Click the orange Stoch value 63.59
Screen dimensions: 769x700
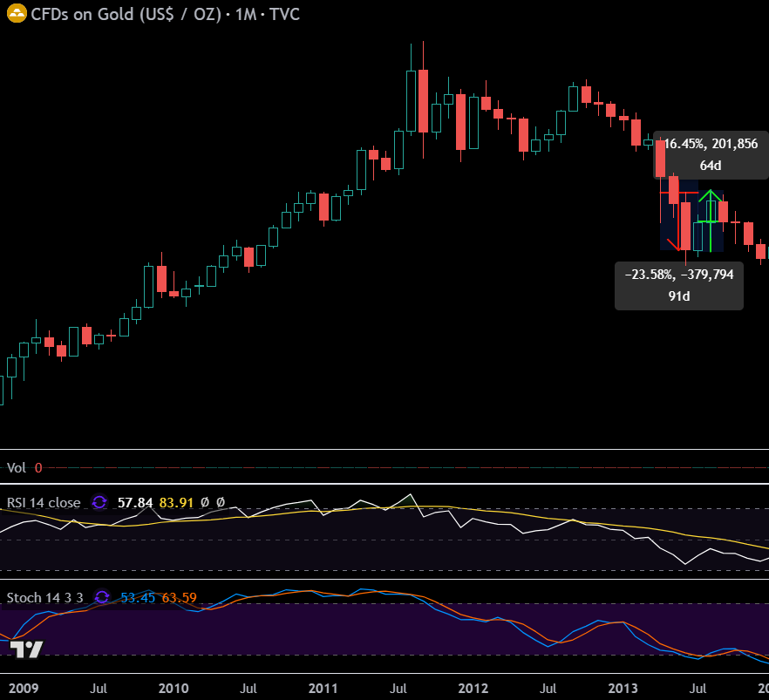[179, 597]
